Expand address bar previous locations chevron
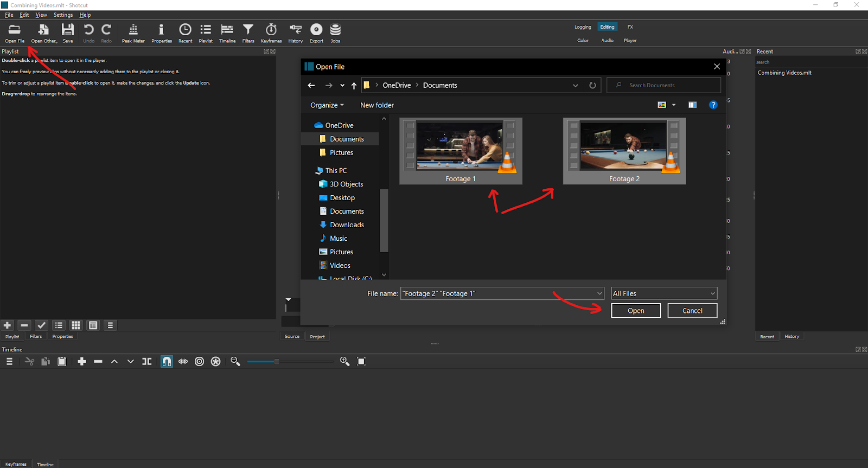Screen dimensions: 868x468 pos(575,85)
